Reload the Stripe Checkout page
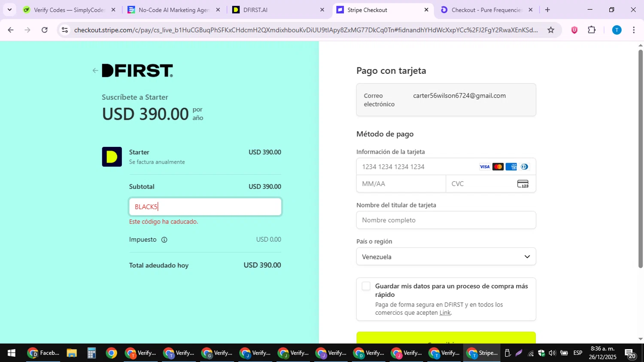Viewport: 644px width, 362px height. point(45,30)
